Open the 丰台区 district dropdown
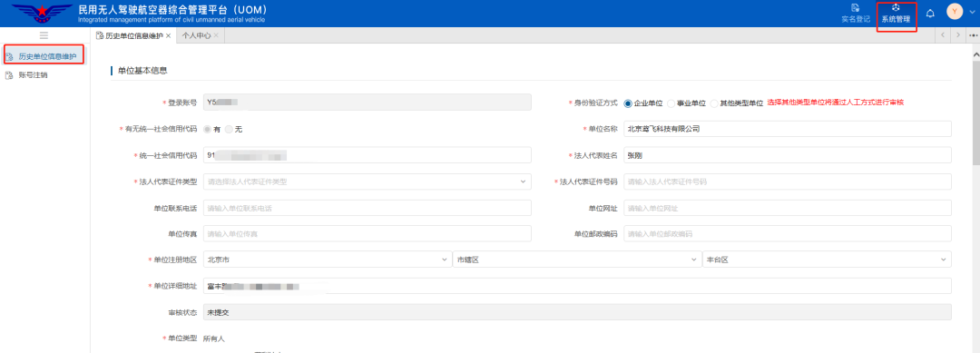Screen dimensions: 980x353 (827, 260)
